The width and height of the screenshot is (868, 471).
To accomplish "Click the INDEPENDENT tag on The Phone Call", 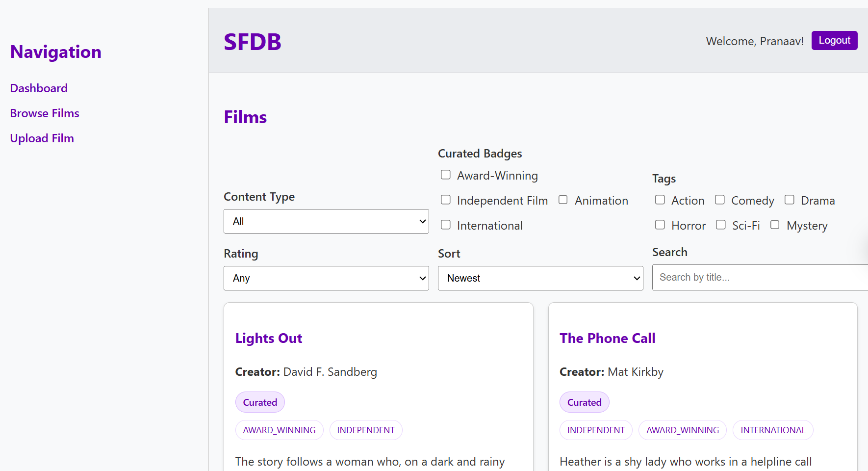I will pos(596,430).
